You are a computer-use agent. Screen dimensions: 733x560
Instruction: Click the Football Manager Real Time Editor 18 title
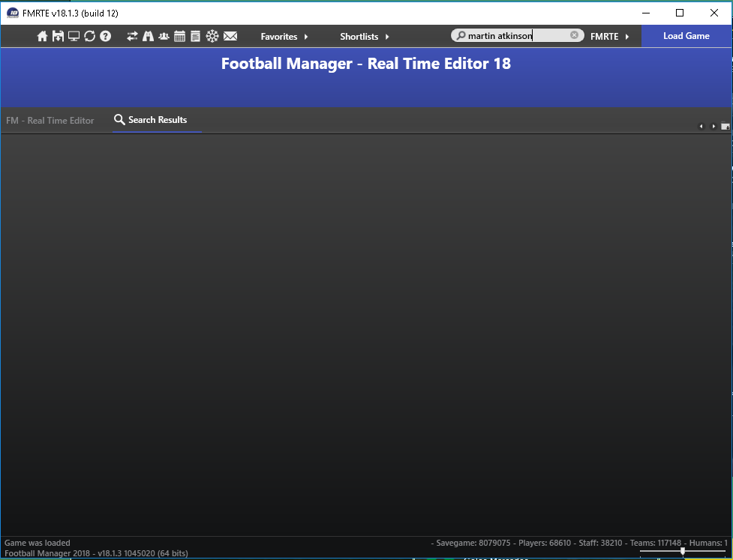366,64
